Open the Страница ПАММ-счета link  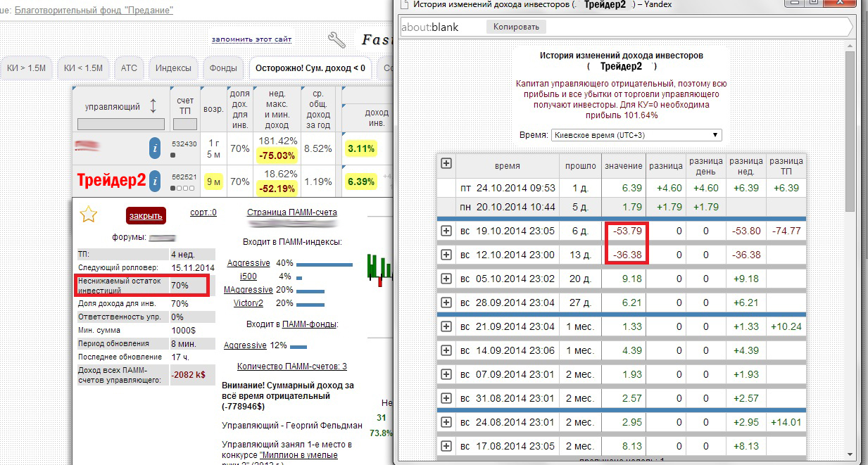tap(291, 212)
